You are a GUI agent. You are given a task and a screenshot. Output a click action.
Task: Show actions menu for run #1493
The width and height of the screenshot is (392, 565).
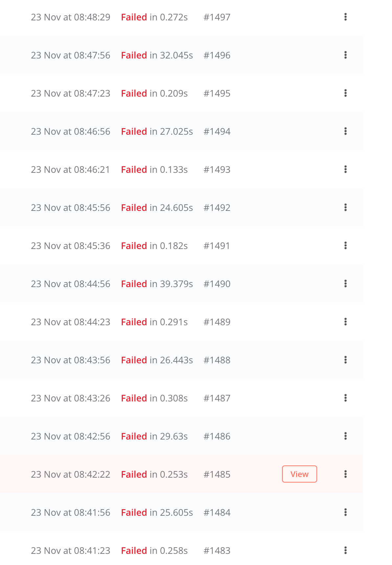[x=345, y=169]
